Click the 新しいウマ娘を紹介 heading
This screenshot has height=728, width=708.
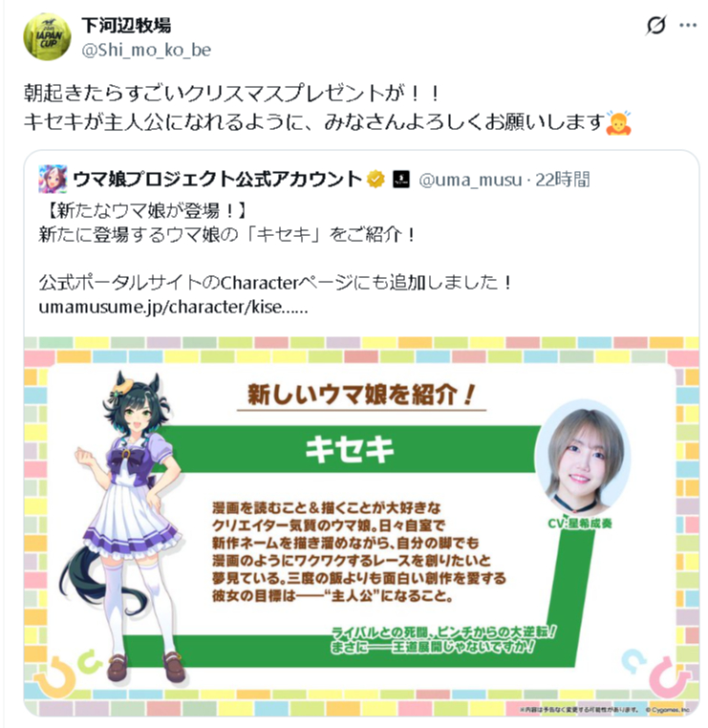point(362,396)
